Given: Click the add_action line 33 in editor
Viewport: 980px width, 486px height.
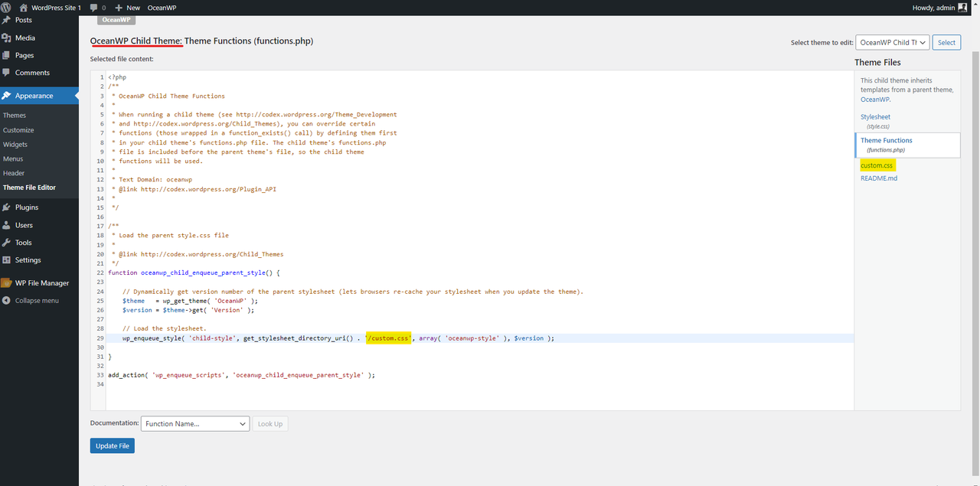Looking at the screenshot, I should [241, 375].
